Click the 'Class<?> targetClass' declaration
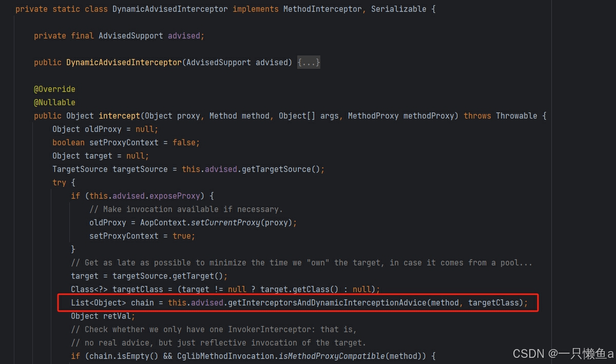 tap(225, 290)
